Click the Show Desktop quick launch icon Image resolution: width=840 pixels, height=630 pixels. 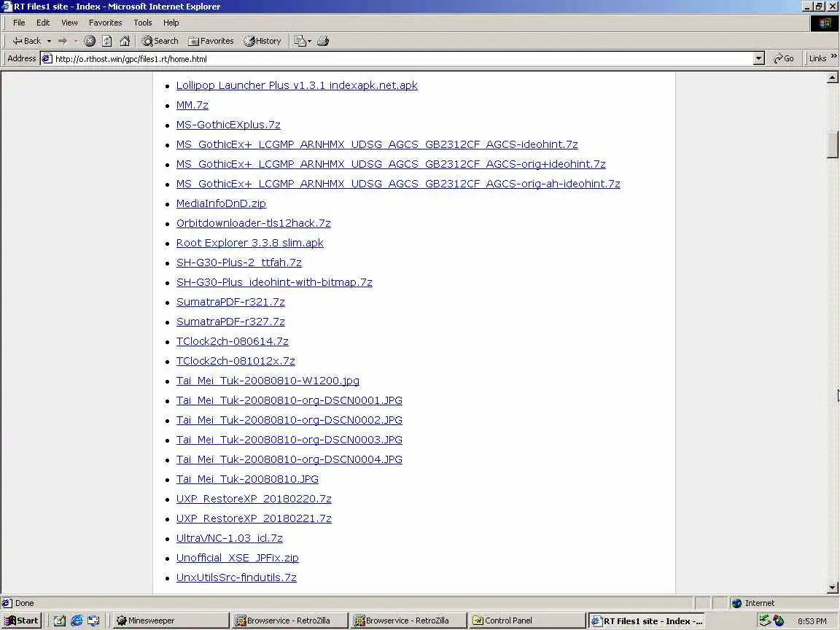point(60,621)
